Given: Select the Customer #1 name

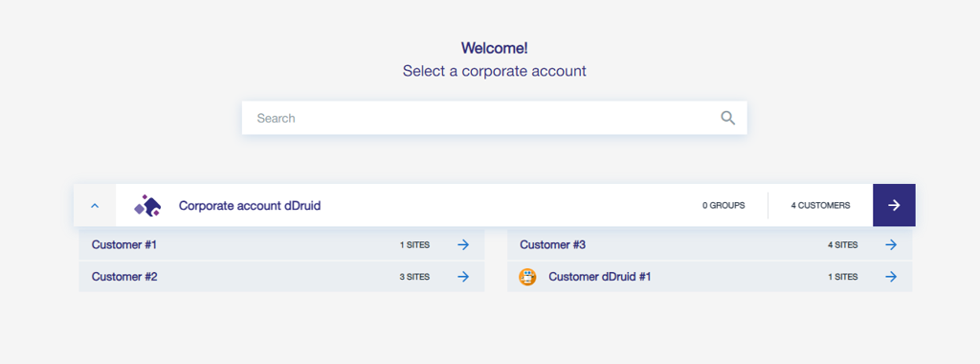Looking at the screenshot, I should [123, 244].
